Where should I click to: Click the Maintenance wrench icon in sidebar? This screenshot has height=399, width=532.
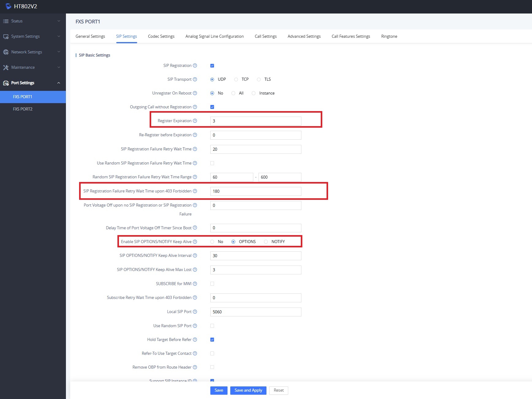(x=6, y=68)
